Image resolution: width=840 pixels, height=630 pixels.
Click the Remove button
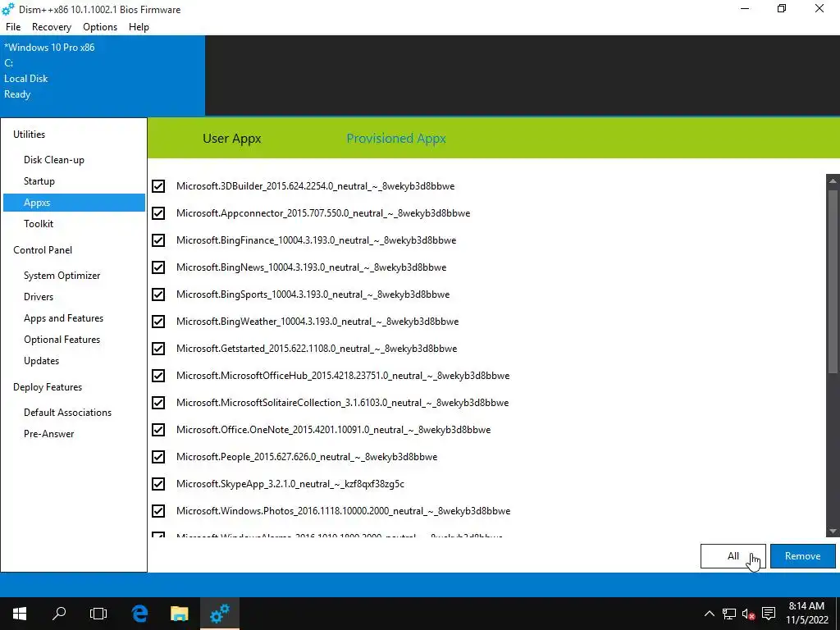pos(802,556)
